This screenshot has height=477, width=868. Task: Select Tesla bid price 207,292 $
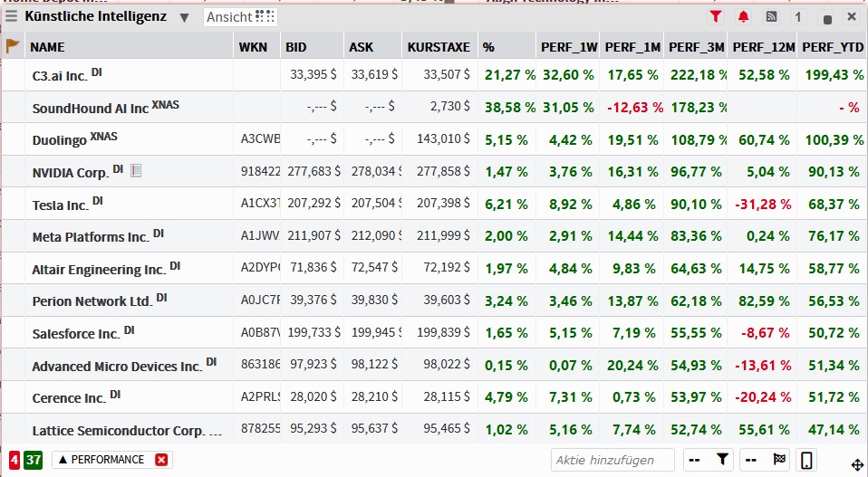coord(313,204)
